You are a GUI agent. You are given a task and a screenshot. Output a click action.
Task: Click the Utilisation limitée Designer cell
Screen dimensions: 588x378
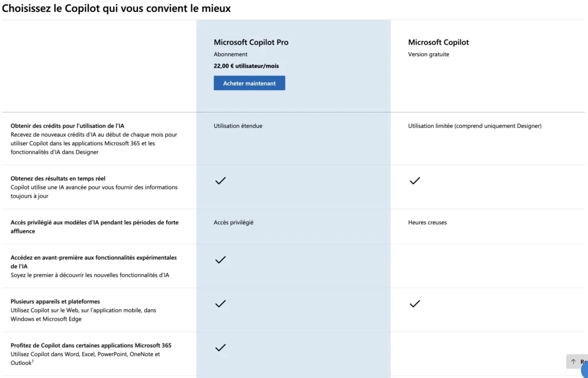click(x=474, y=126)
